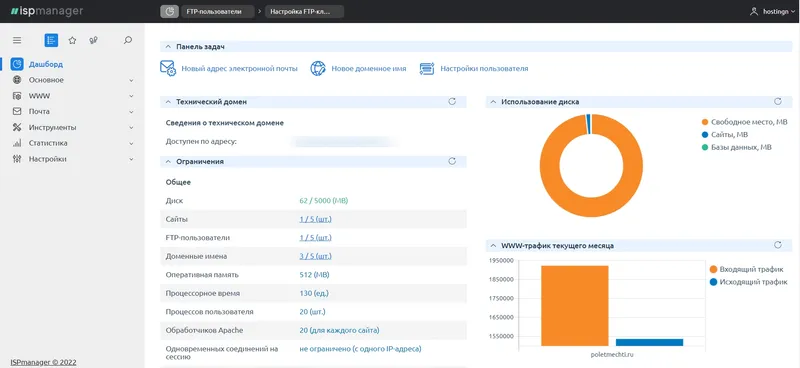This screenshot has width=800, height=368.
Task: Click Новый адрес электронной почты link
Action: tap(239, 68)
